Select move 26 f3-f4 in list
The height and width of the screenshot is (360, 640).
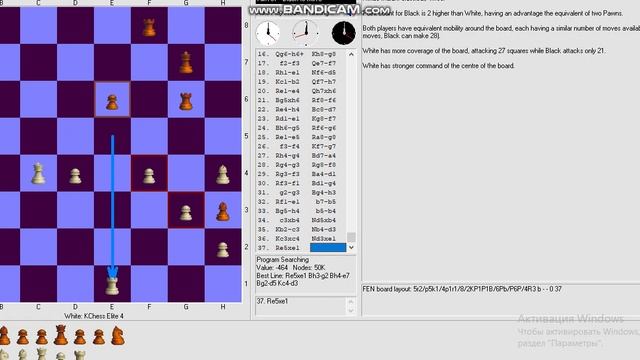289,147
